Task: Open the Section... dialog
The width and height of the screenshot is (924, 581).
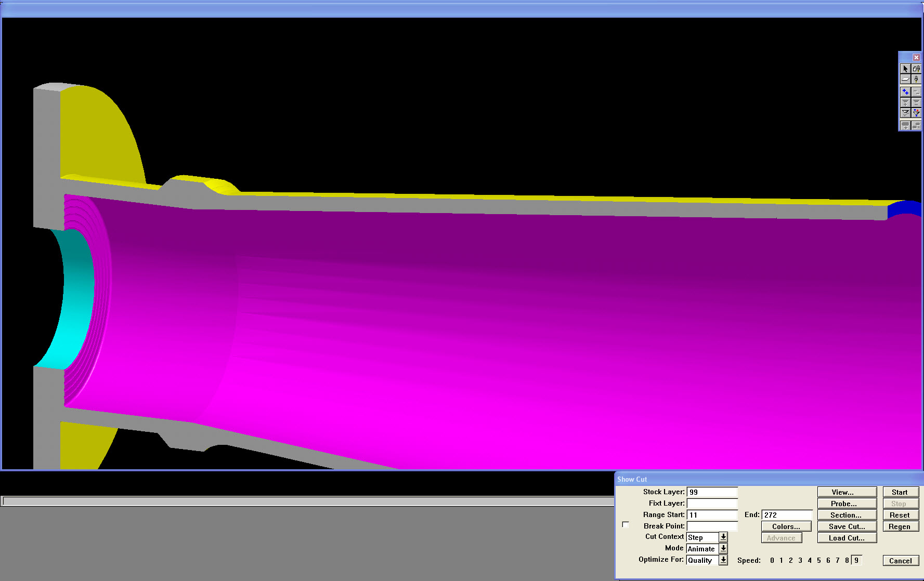Action: pos(846,515)
